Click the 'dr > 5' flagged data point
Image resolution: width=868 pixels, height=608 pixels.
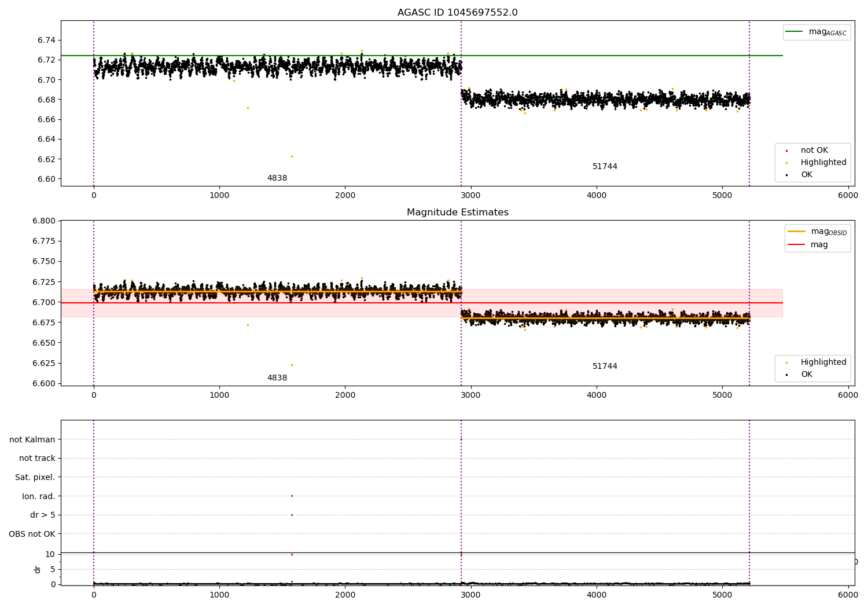click(292, 515)
